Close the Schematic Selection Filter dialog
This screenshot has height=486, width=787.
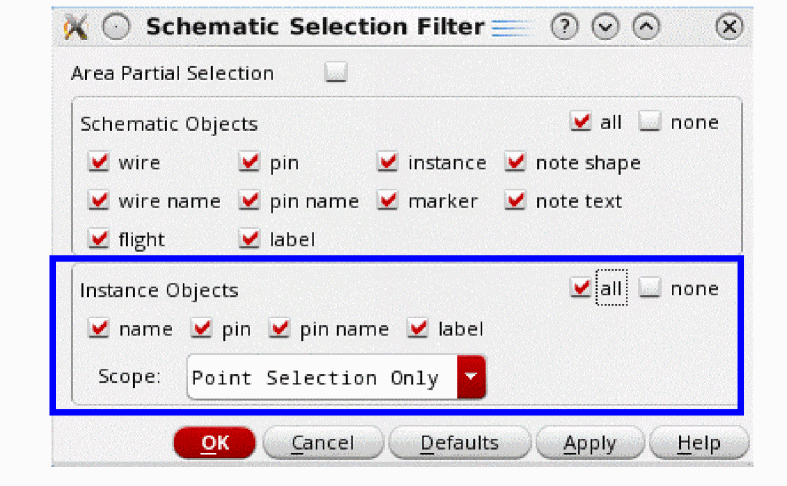tap(731, 27)
